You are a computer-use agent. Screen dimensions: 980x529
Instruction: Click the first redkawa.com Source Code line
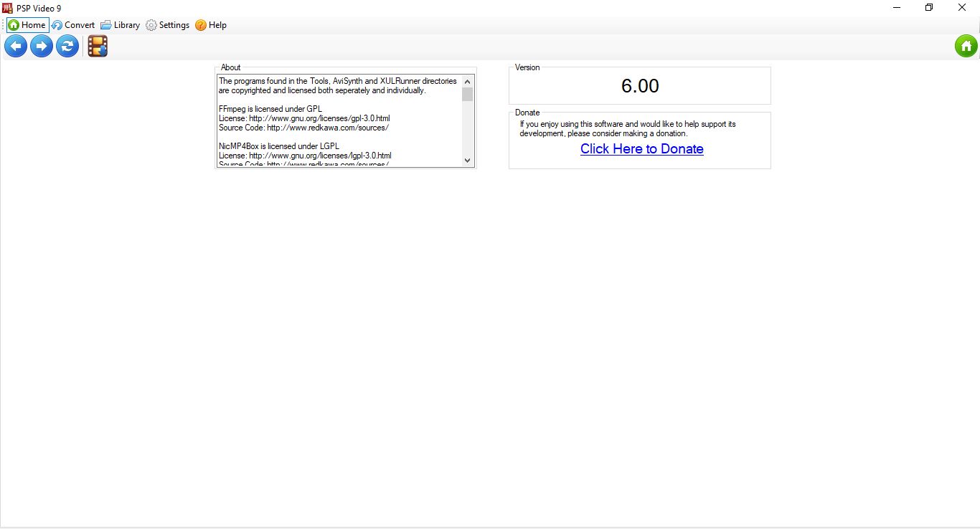point(303,128)
